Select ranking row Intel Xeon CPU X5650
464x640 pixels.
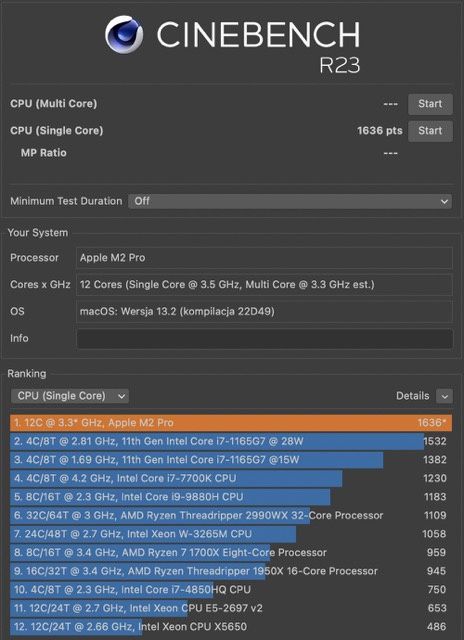(x=231, y=627)
